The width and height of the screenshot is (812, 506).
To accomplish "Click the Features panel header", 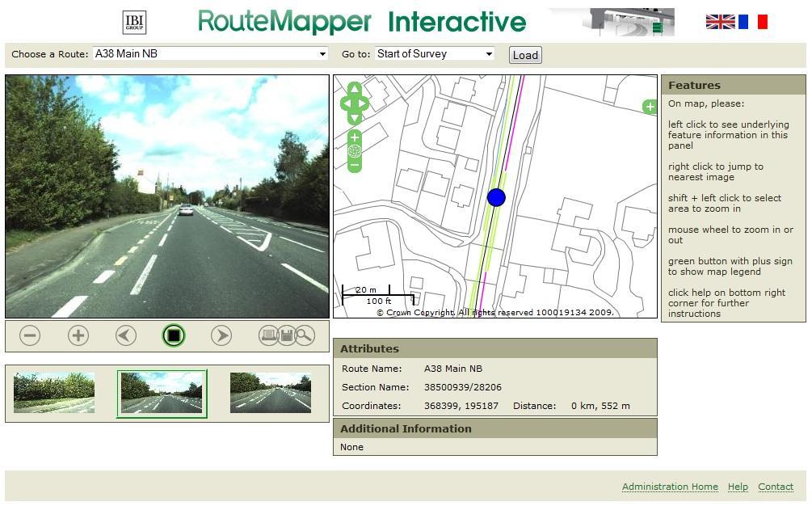I will click(734, 85).
